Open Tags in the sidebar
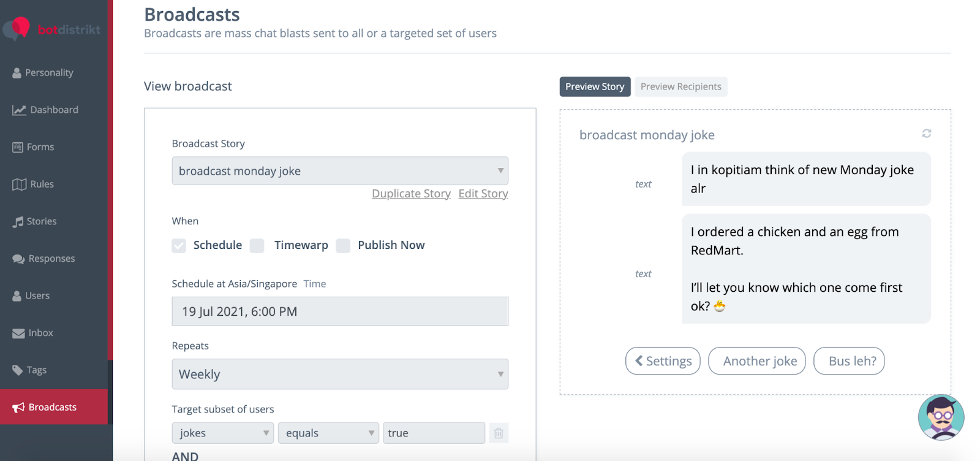Viewport: 980px width, 461px height. (37, 370)
